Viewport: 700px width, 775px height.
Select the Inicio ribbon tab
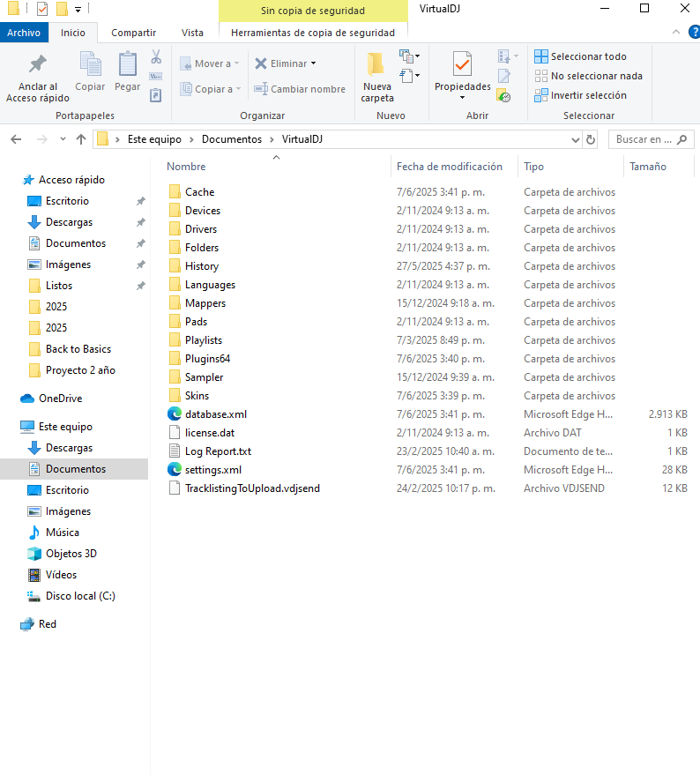(72, 33)
